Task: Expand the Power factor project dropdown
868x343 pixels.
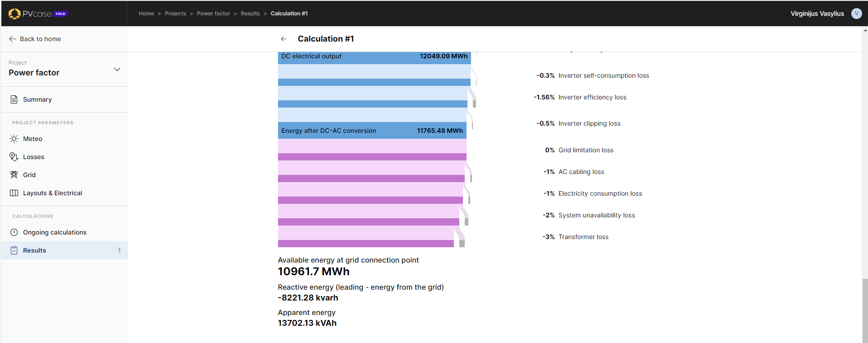Action: tap(117, 70)
